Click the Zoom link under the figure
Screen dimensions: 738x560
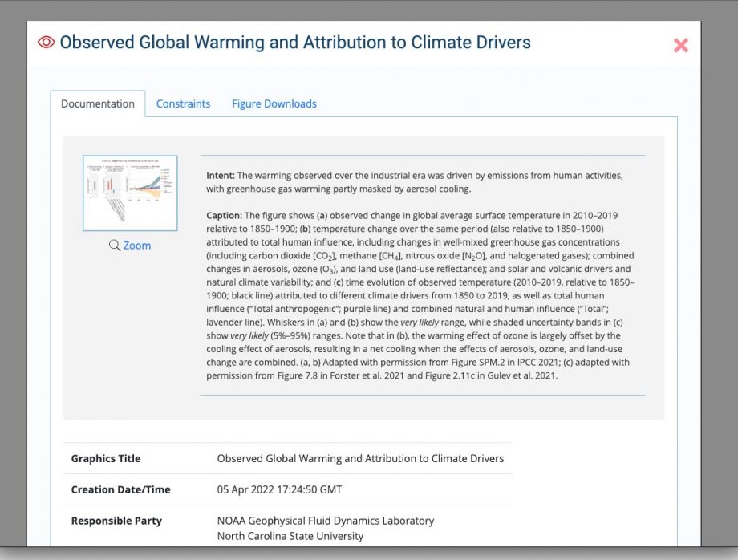point(137,246)
